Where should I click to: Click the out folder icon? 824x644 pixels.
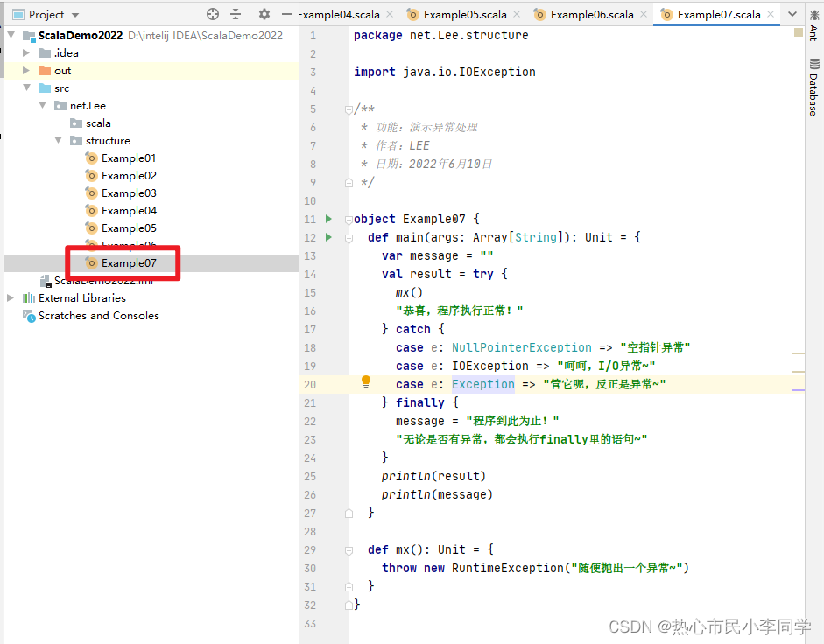45,70
